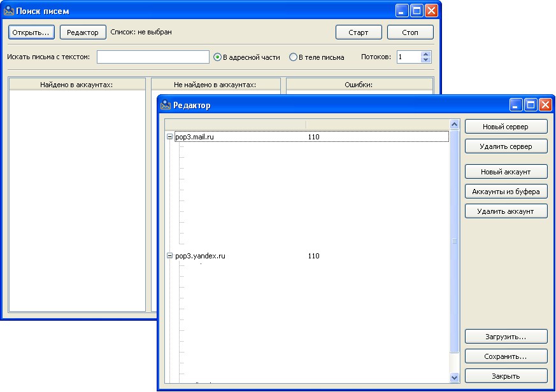The height and width of the screenshot is (392, 556).
Task: Increase Потоков with the up arrow
Action: pos(426,54)
